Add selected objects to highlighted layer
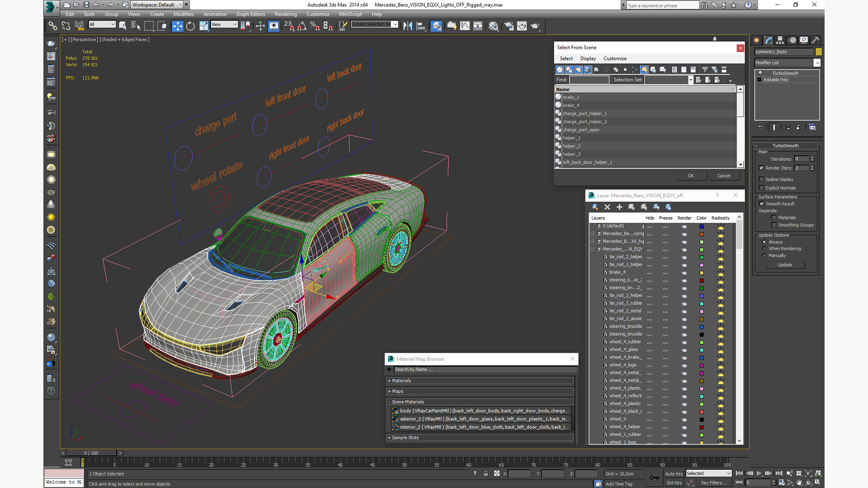This screenshot has height=488, width=868. coord(619,207)
